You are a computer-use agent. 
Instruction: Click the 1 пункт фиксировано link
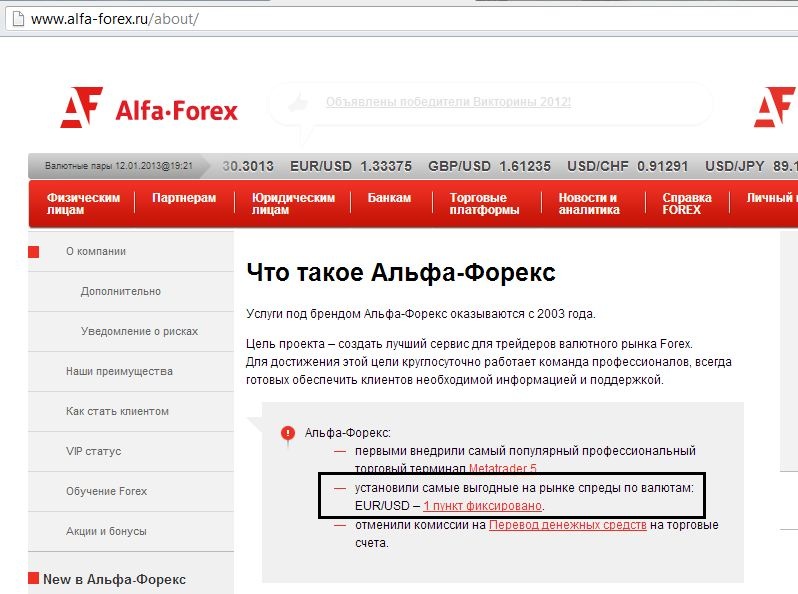pos(483,506)
